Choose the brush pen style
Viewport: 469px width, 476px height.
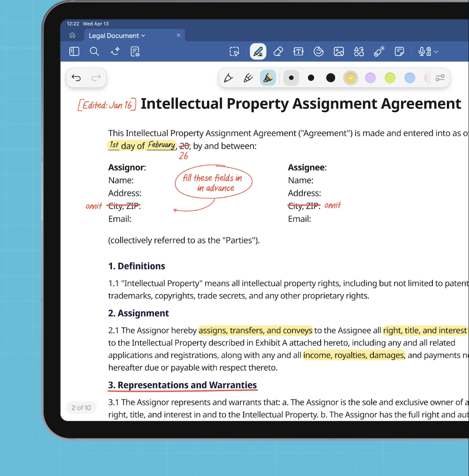248,78
